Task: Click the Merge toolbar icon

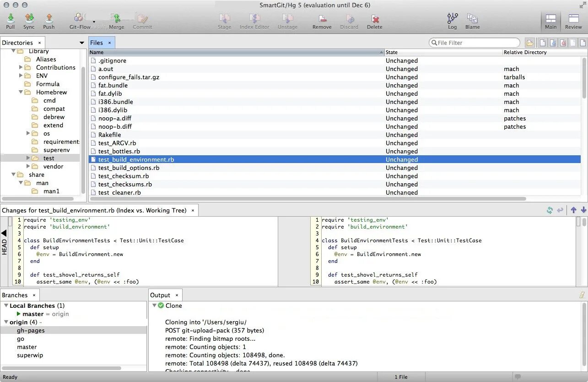Action: tap(116, 19)
